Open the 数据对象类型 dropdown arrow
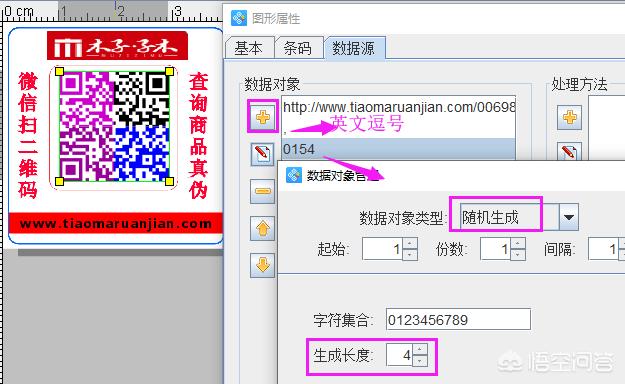 [569, 217]
